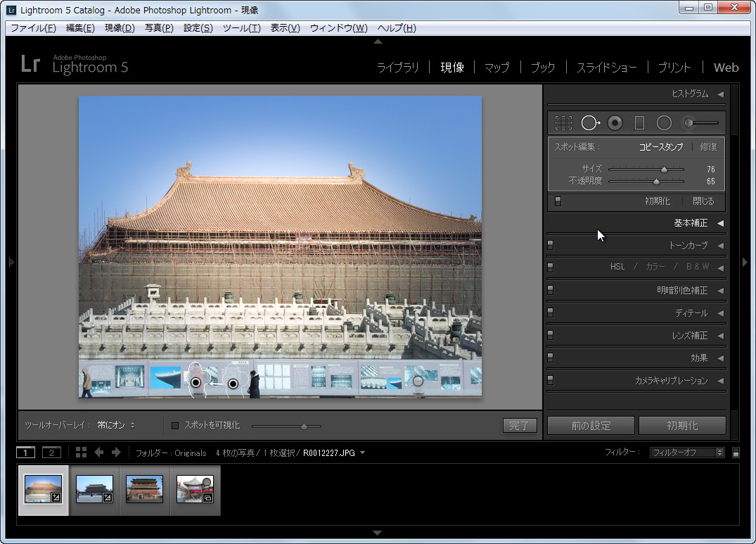Show left panel with edge triangle
The height and width of the screenshot is (544, 756).
click(x=11, y=262)
